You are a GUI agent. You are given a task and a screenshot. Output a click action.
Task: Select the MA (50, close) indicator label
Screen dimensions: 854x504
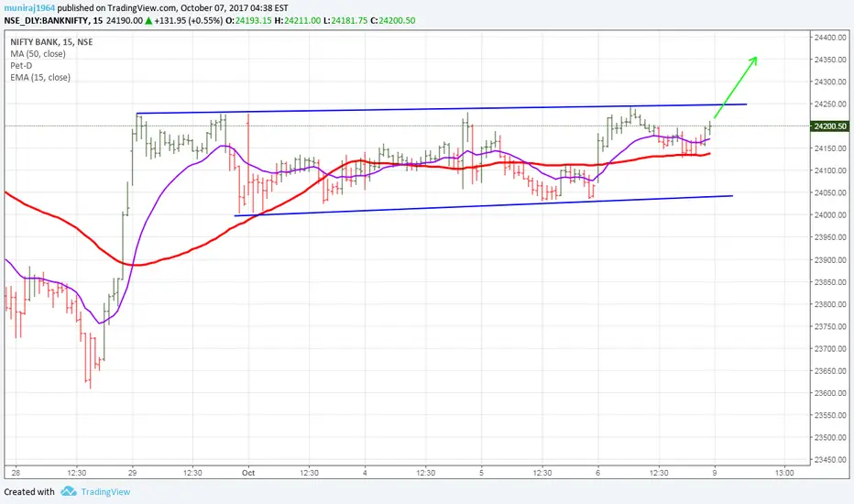[38, 54]
